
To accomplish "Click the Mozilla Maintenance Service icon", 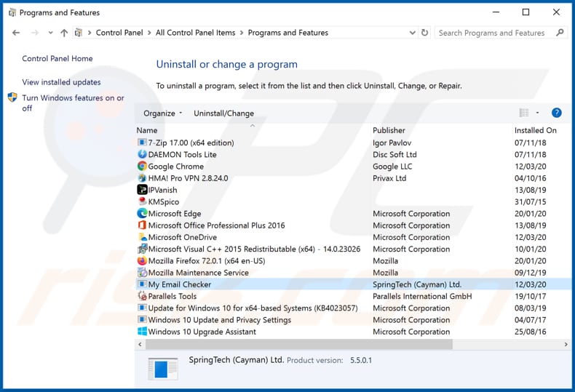I will point(142,272).
